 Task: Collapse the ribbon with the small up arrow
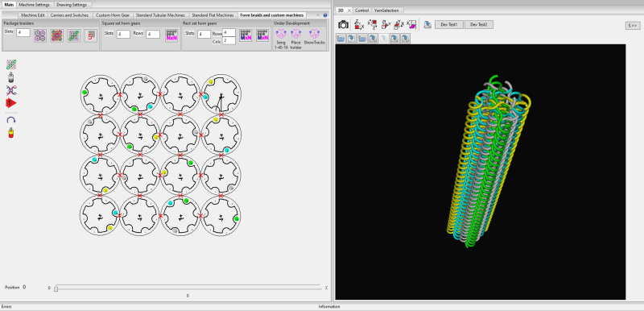[318, 15]
